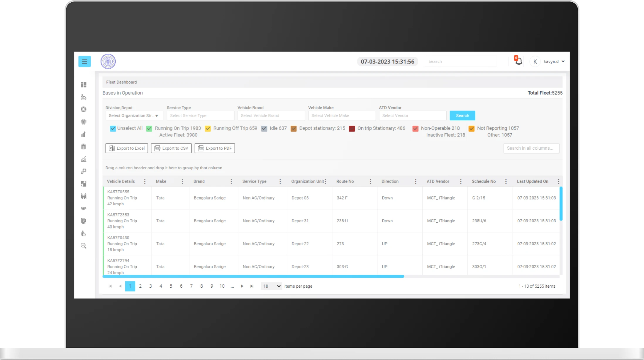Go to page 5 of results
Screen dimensions: 644x360
click(x=171, y=286)
